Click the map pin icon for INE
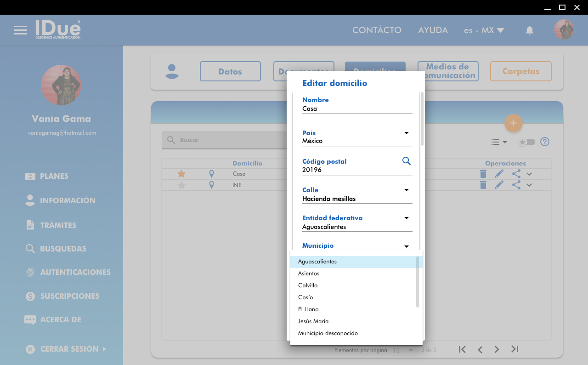 [x=211, y=185]
